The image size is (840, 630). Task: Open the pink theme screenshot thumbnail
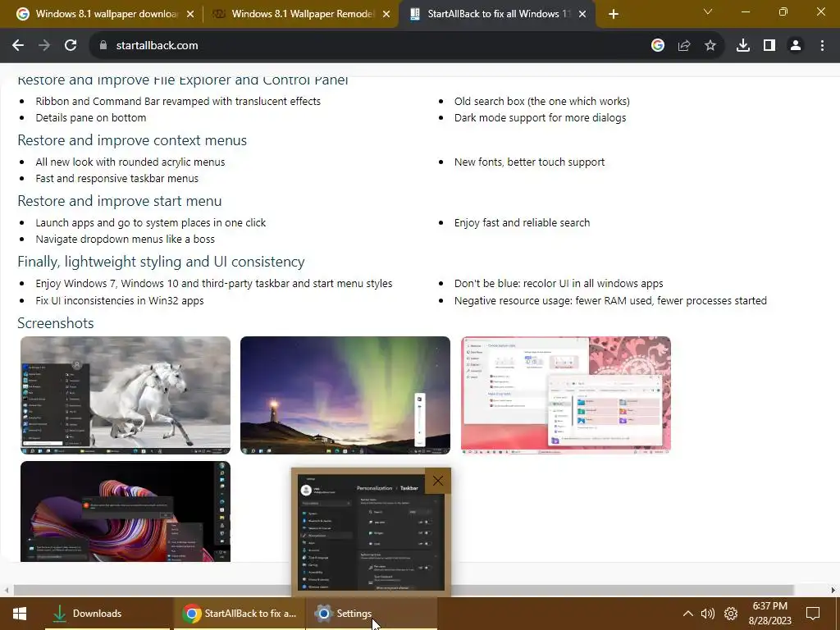(x=566, y=395)
